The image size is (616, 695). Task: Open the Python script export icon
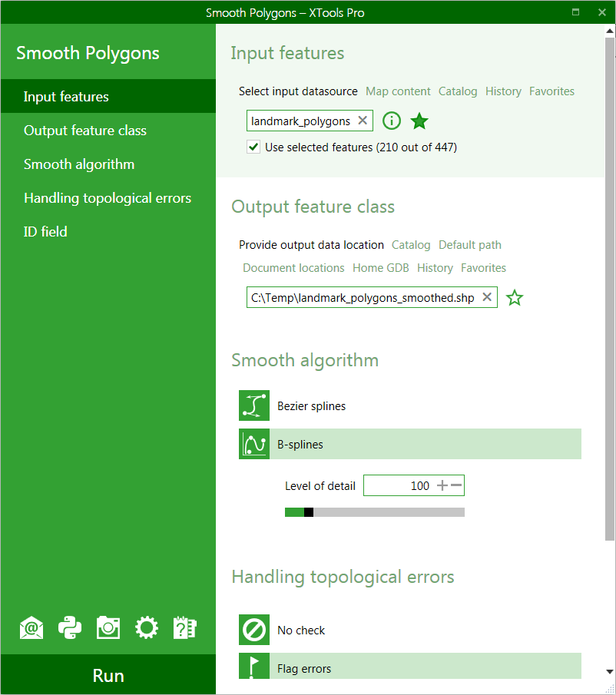point(70,628)
